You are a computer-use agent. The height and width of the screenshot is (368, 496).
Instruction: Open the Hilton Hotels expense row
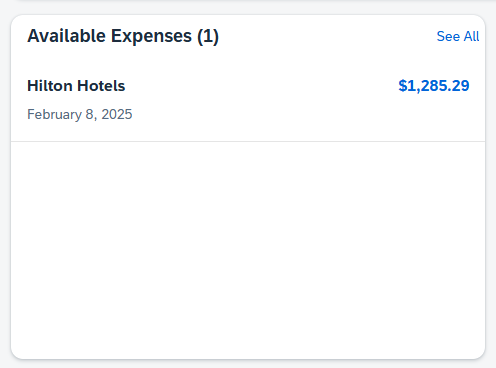248,100
